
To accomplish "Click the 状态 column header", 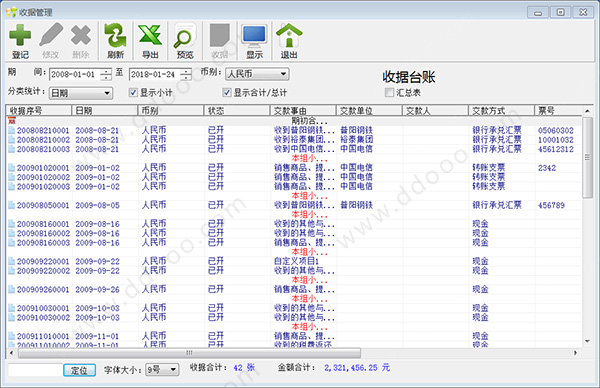I will tap(237, 111).
